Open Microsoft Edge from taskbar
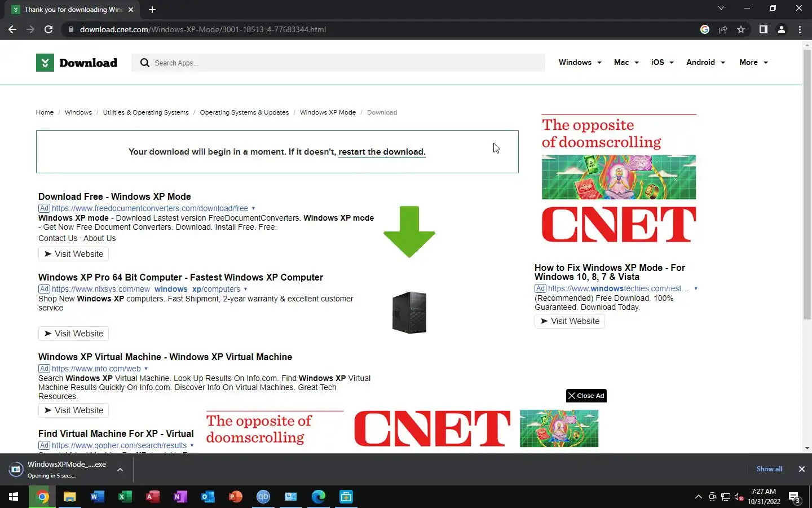 pos(318,497)
